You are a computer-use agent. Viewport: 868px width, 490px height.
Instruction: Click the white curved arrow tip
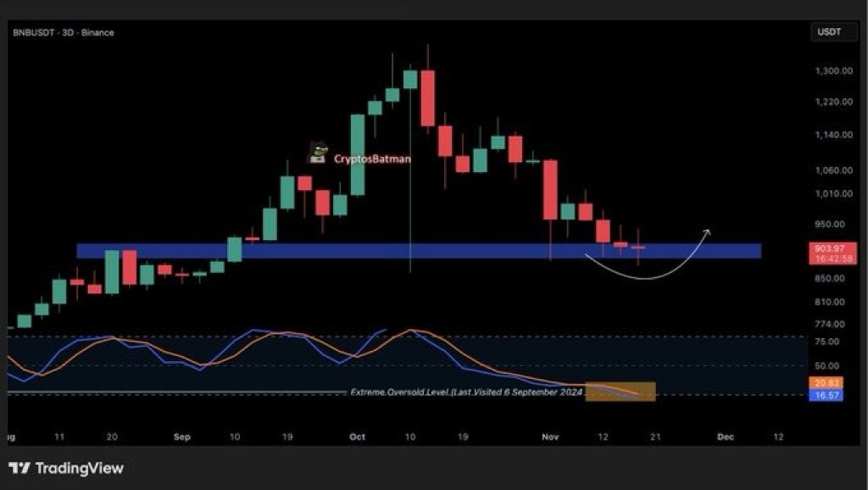(x=708, y=231)
